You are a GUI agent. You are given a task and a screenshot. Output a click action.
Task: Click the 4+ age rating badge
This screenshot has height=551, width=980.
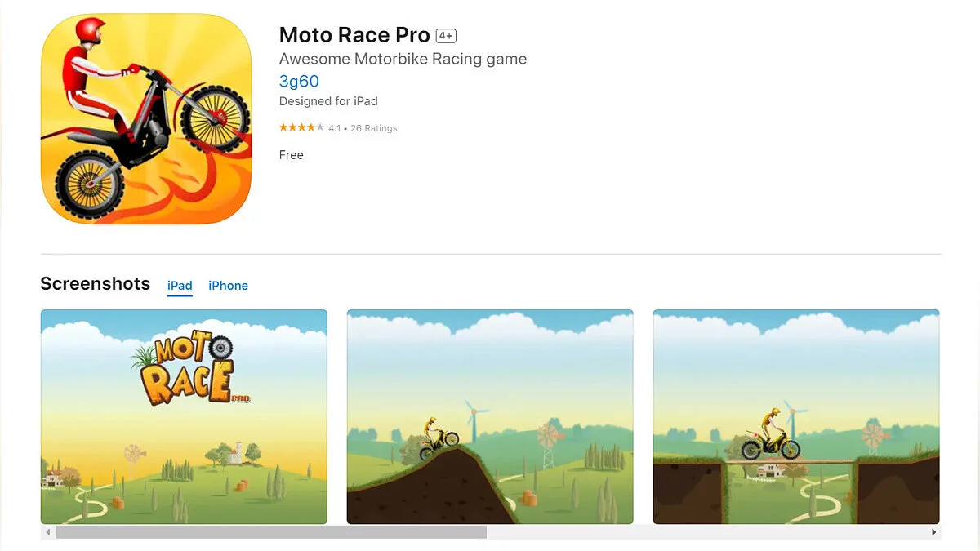tap(446, 36)
